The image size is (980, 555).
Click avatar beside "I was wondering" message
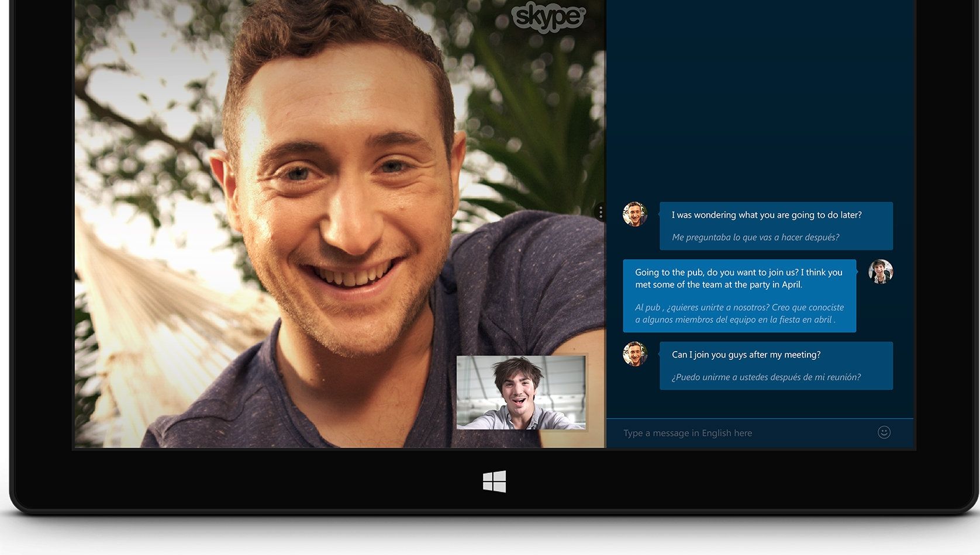pyautogui.click(x=635, y=214)
